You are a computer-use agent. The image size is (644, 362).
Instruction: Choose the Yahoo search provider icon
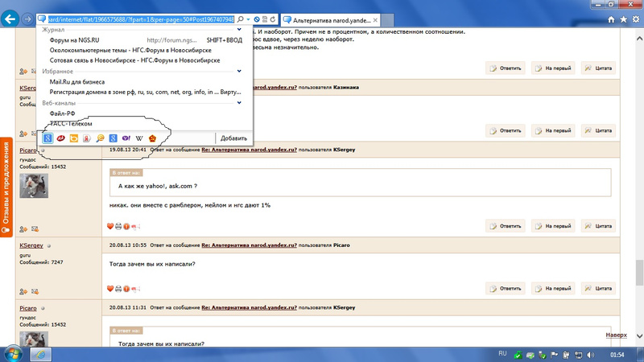[x=126, y=138]
